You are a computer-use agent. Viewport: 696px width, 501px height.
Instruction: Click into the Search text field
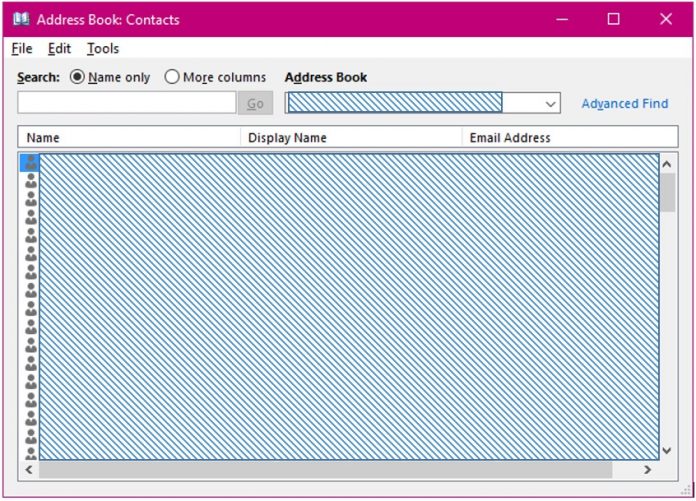click(127, 103)
